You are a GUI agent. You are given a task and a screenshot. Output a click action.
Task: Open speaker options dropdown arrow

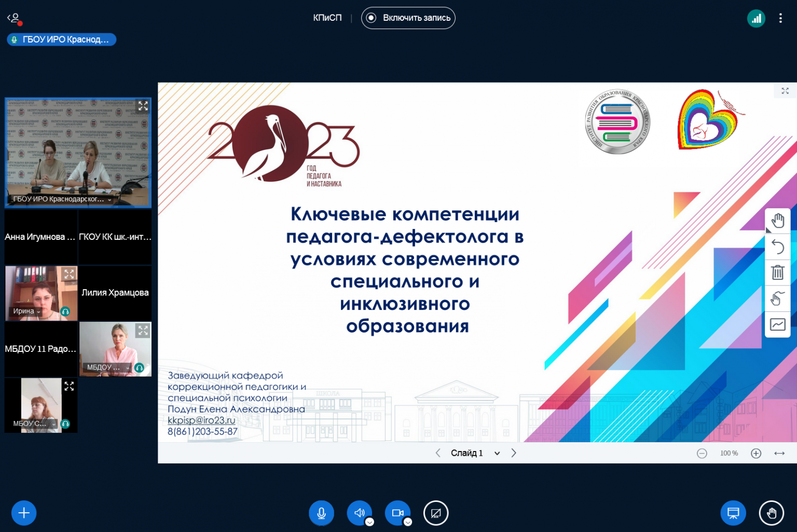369,522
